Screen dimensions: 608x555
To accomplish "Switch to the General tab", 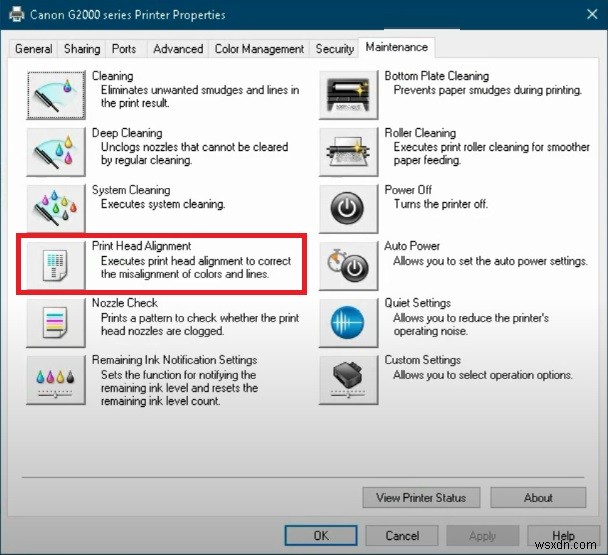I will pos(33,49).
